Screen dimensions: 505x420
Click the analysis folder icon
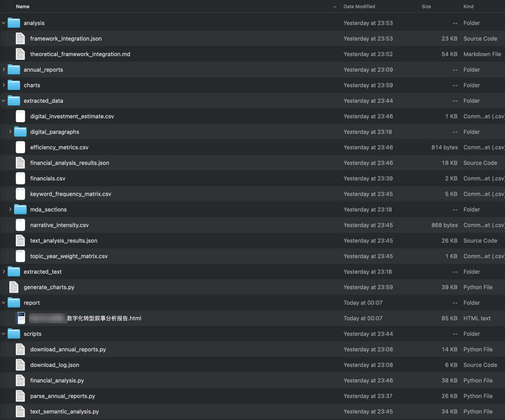(x=14, y=23)
